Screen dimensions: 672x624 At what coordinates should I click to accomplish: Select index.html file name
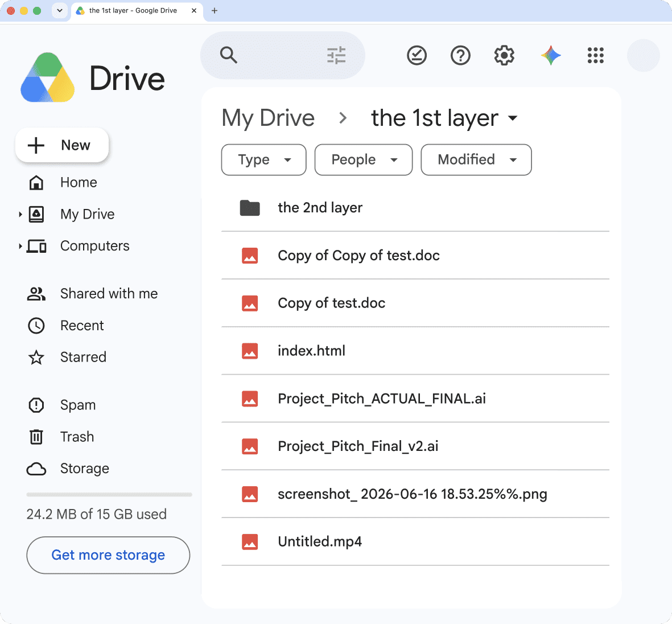pyautogui.click(x=312, y=351)
